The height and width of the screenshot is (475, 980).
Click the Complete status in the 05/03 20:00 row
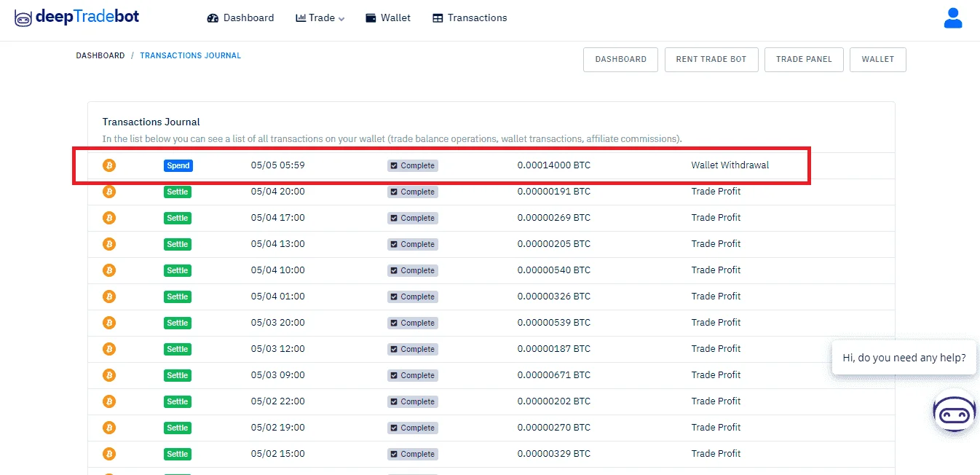(413, 323)
